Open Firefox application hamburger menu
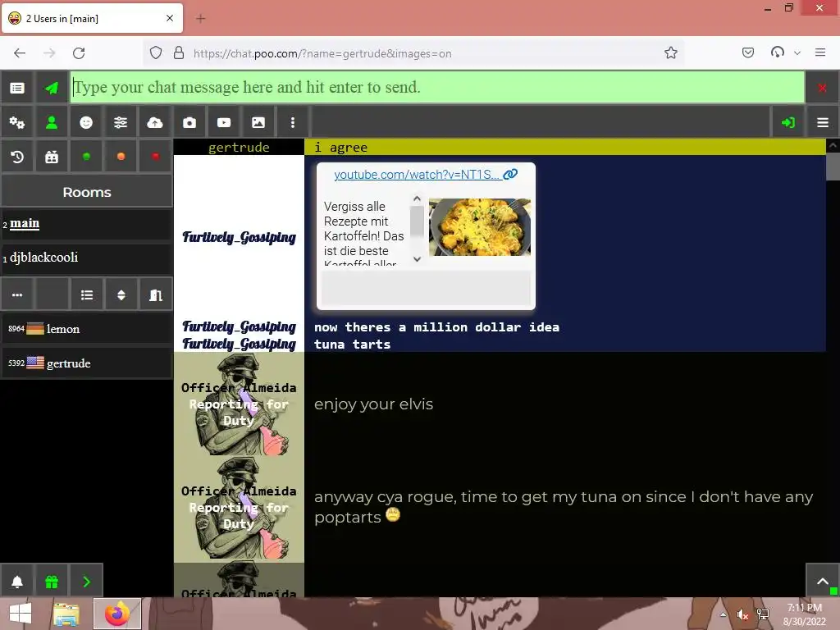Image resolution: width=840 pixels, height=630 pixels. (820, 52)
